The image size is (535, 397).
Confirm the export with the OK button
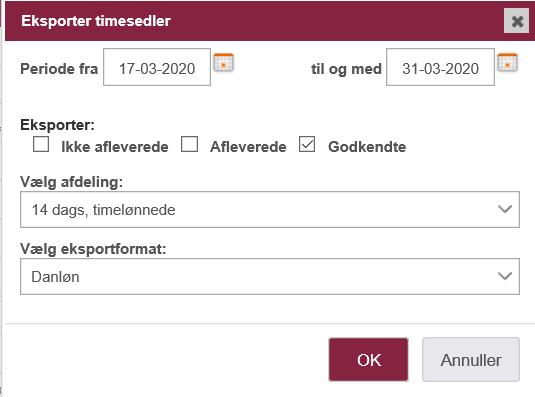click(368, 359)
